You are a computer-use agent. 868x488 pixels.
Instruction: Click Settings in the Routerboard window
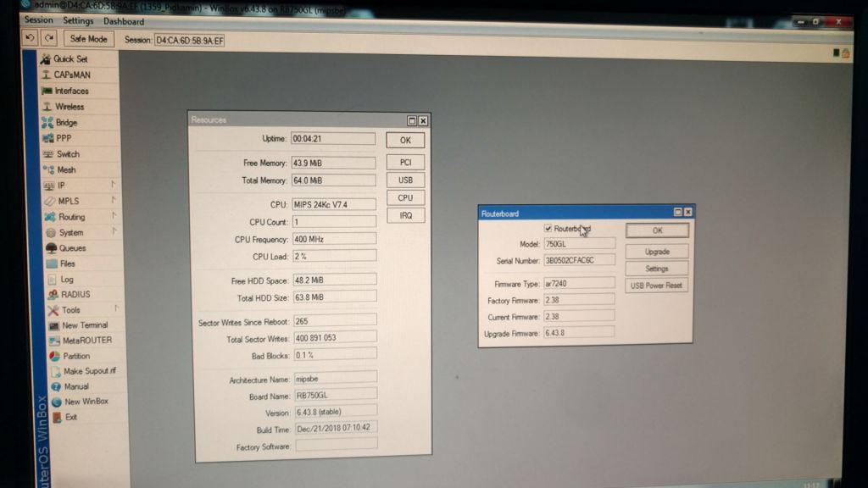click(657, 269)
